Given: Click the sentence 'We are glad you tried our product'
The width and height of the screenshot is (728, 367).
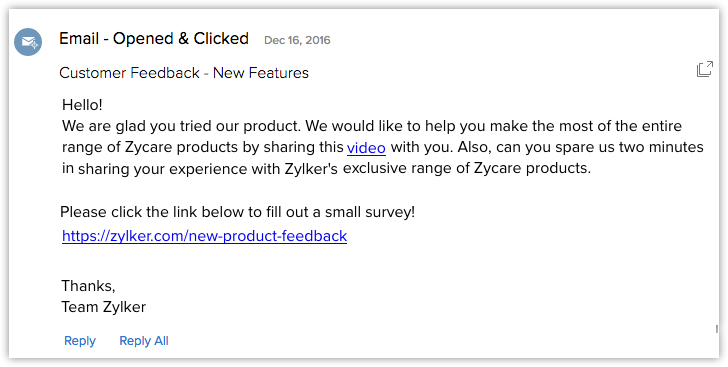Looking at the screenshot, I should (182, 126).
